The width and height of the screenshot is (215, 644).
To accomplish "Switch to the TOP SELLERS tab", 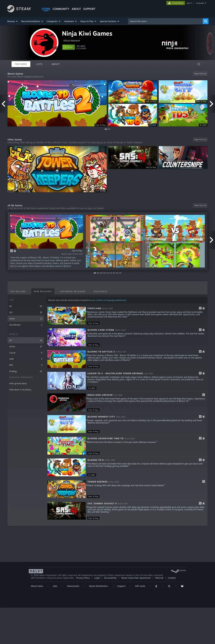I will coord(18,292).
